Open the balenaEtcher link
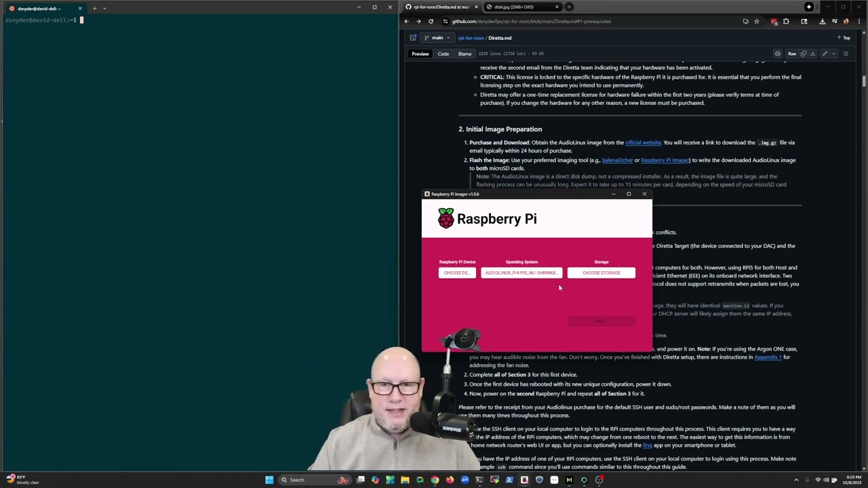Image resolution: width=868 pixels, height=488 pixels. pos(617,160)
